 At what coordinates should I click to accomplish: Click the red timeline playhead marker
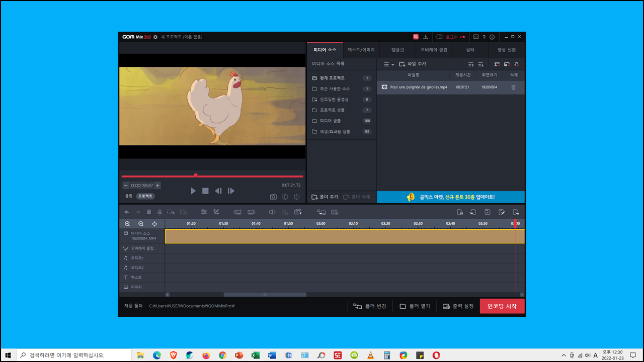(x=515, y=224)
